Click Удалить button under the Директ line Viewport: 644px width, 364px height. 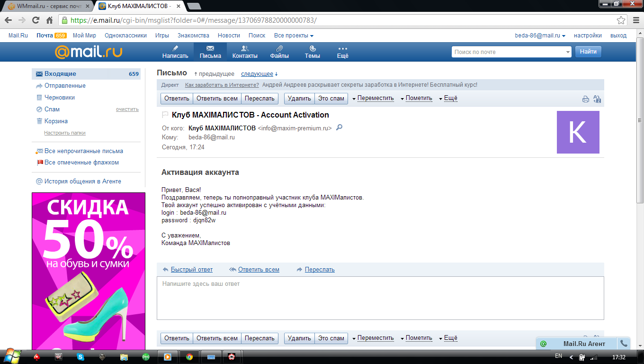click(x=299, y=99)
